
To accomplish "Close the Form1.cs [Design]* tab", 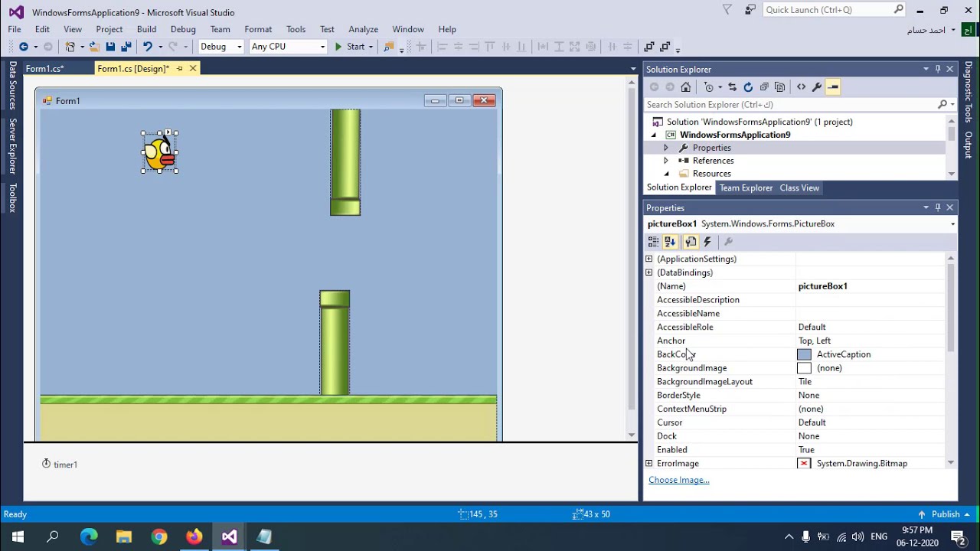I will 193,69.
